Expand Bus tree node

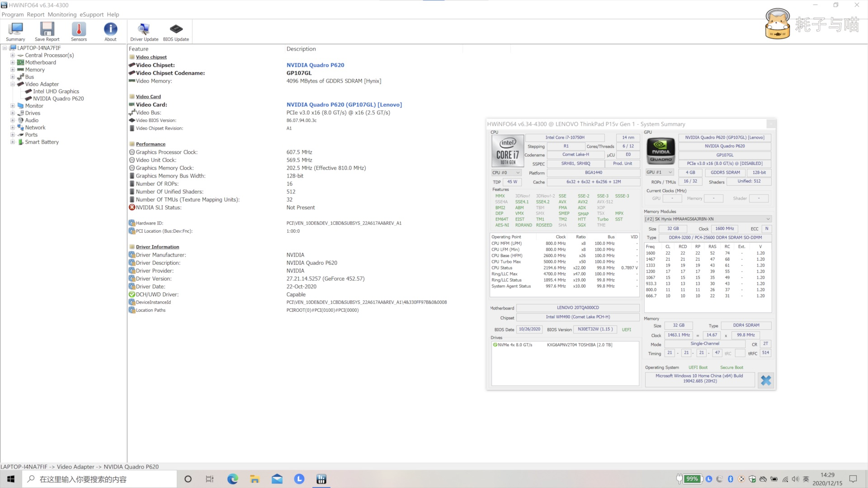(x=13, y=77)
